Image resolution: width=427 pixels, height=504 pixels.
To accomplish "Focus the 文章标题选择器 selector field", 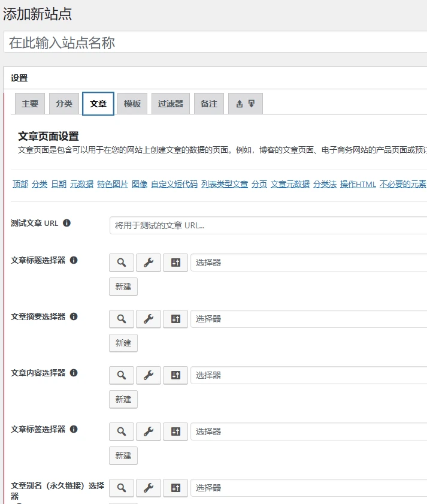I will pos(309,262).
